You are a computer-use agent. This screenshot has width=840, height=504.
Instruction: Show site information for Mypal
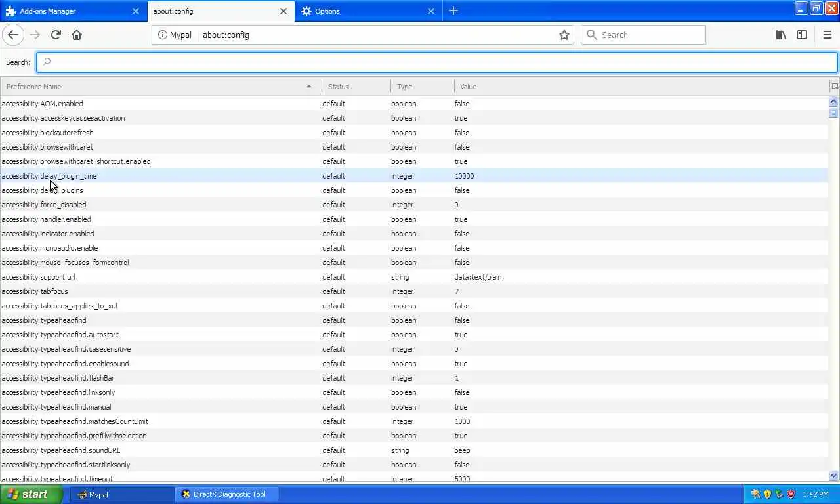pyautogui.click(x=175, y=35)
